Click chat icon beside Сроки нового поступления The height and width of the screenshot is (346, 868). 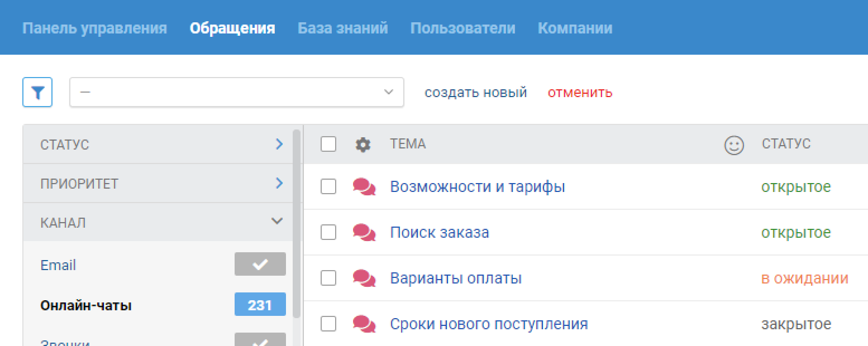[x=364, y=324]
